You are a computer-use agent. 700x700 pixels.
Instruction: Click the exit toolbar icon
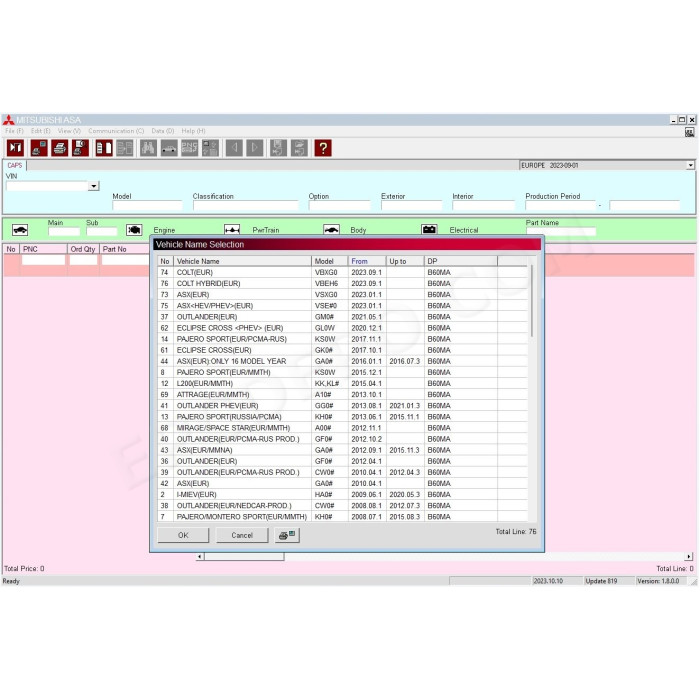coord(16,148)
